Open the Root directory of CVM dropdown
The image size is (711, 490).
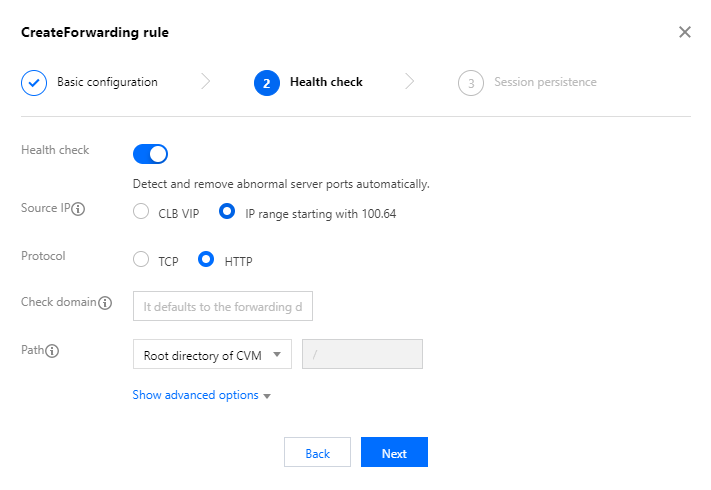tap(212, 355)
